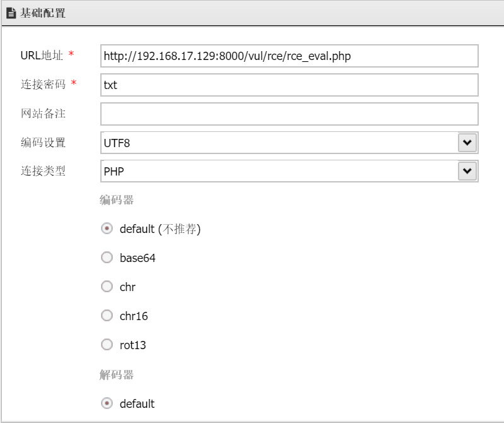Click the UTF8 combo box
504x423 pixels.
click(279, 143)
